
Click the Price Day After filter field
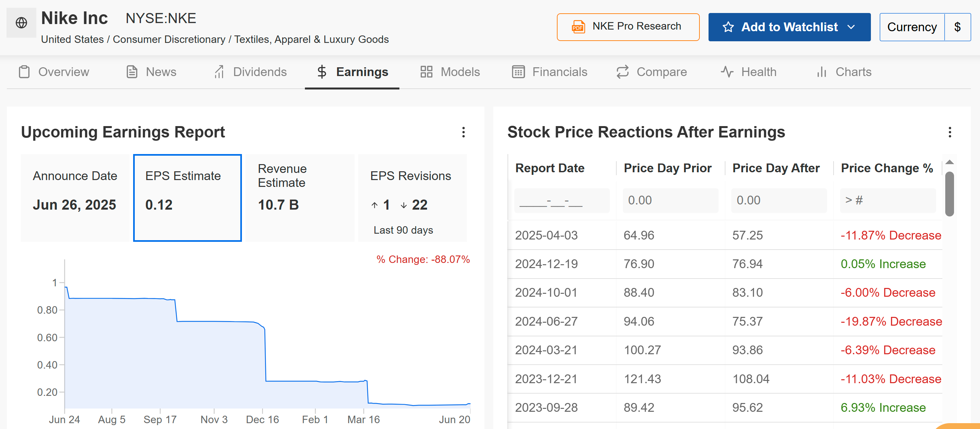coord(779,200)
